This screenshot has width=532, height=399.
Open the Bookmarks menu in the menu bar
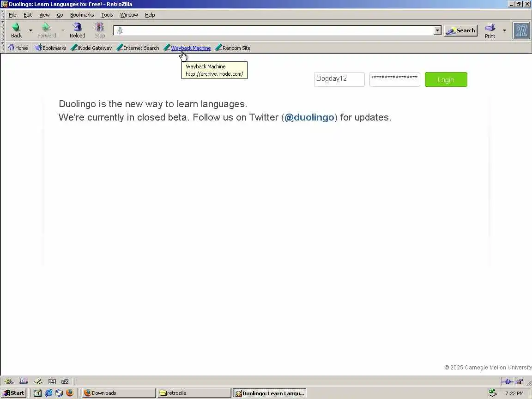(82, 15)
